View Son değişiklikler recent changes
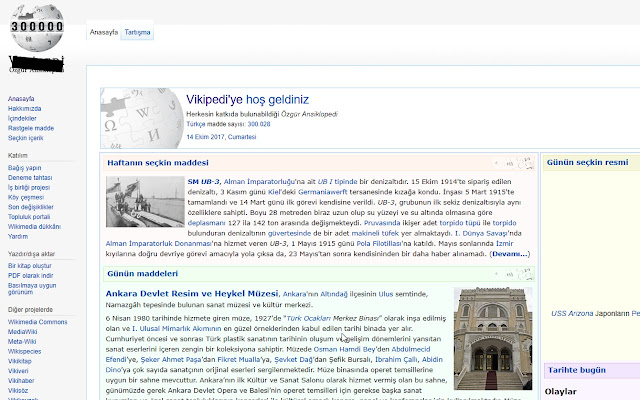Viewport: 640px width, 400px height. pyautogui.click(x=31, y=207)
